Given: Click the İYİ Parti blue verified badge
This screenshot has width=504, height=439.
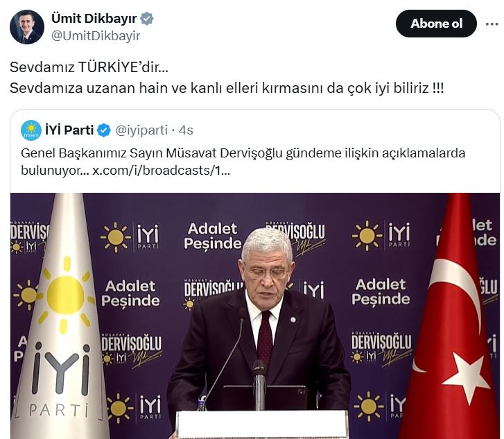Looking at the screenshot, I should [x=104, y=130].
